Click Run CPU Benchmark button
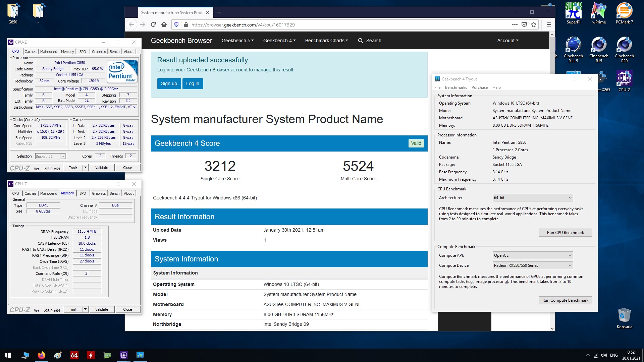 [565, 233]
